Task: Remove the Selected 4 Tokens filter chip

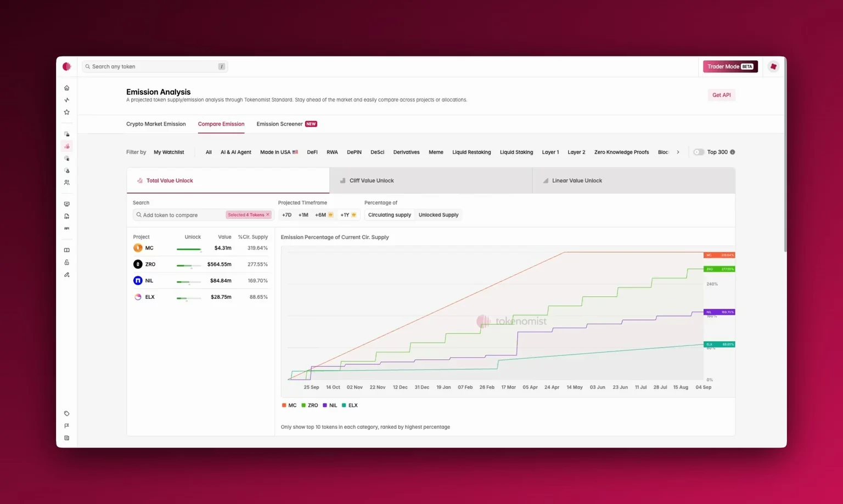Action: point(268,215)
